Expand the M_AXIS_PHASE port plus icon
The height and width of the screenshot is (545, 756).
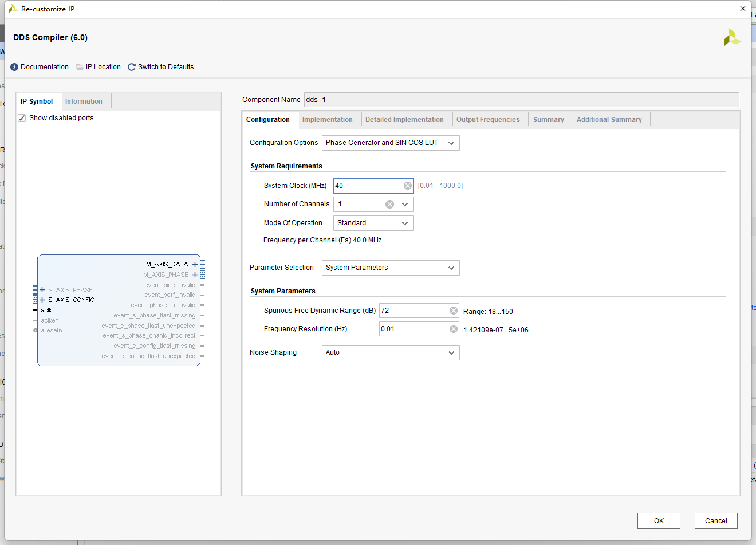click(195, 275)
